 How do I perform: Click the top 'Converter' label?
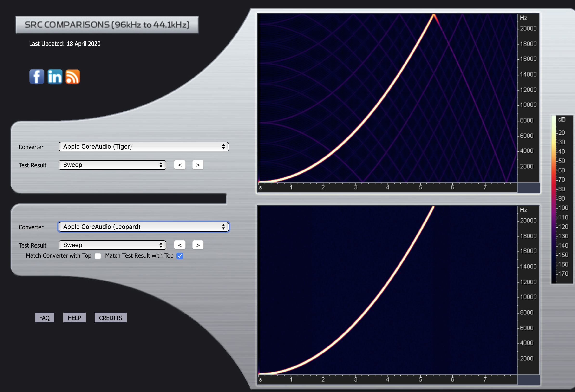[x=31, y=147]
